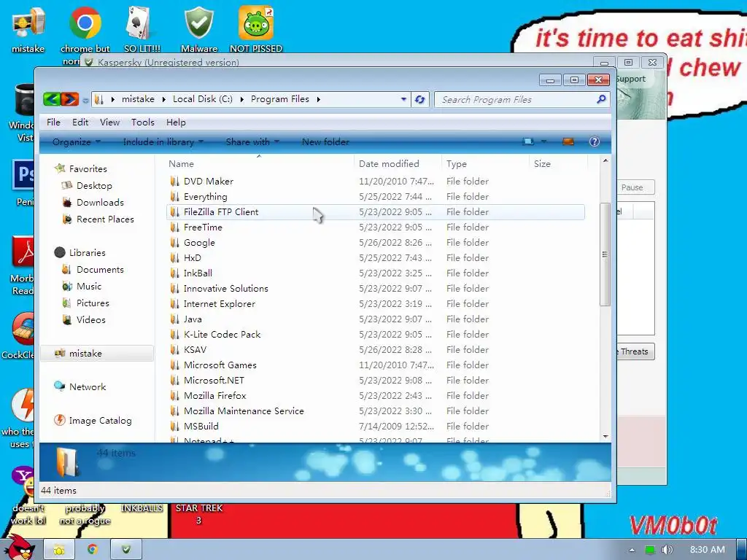Select the K-Lite Codec Pack folder
747x560 pixels.
pos(376,334)
